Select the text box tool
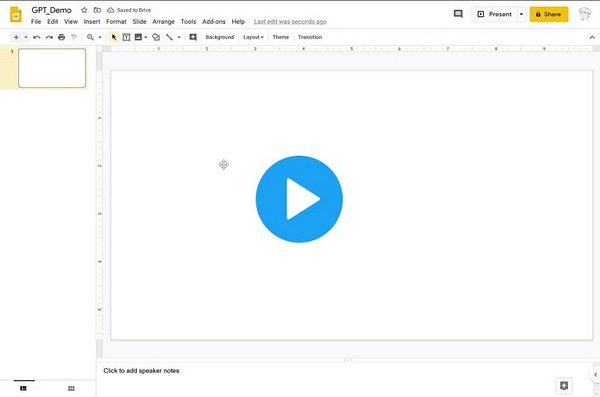 point(126,37)
